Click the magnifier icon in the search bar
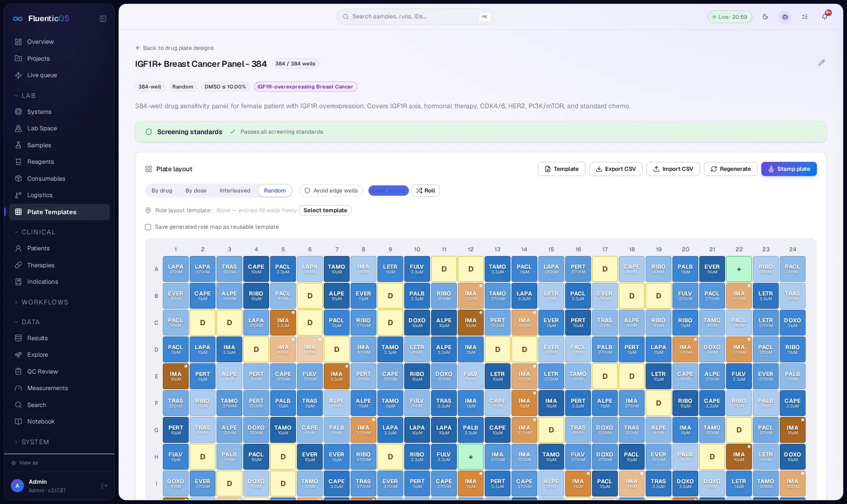The height and width of the screenshot is (504, 847). click(x=346, y=16)
